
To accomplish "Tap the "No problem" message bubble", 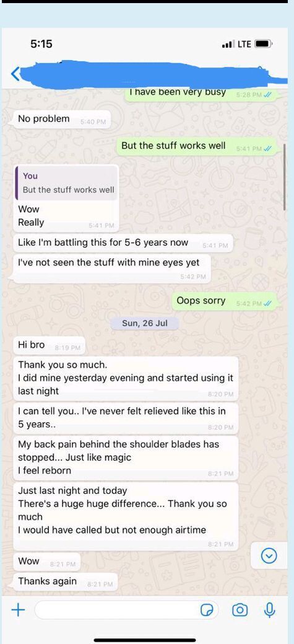I will 62,120.
